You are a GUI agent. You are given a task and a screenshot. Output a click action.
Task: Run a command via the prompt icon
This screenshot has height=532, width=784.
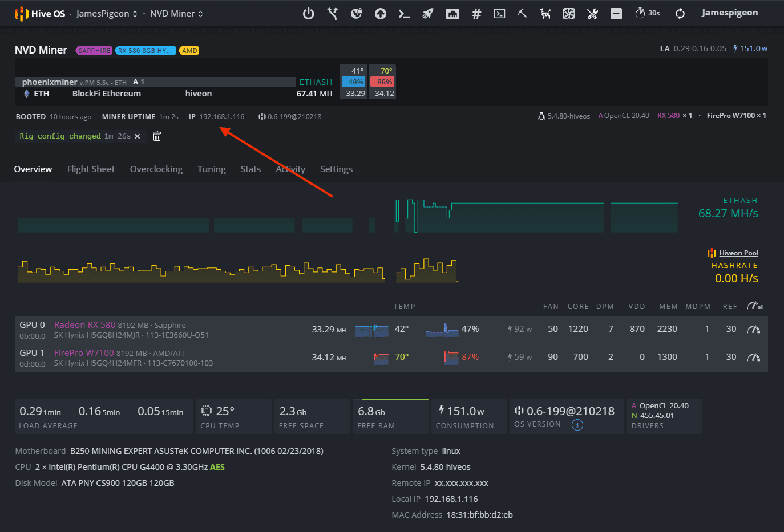pyautogui.click(x=404, y=14)
